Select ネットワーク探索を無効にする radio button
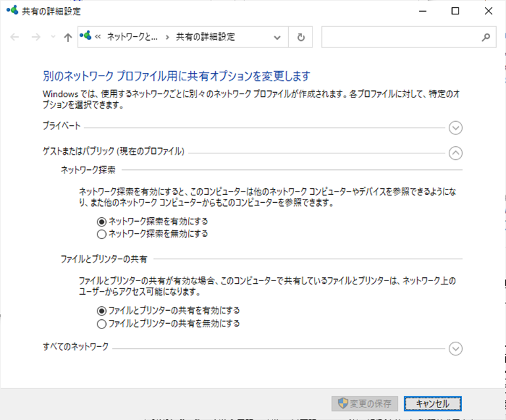This screenshot has height=420, width=506. (x=101, y=234)
